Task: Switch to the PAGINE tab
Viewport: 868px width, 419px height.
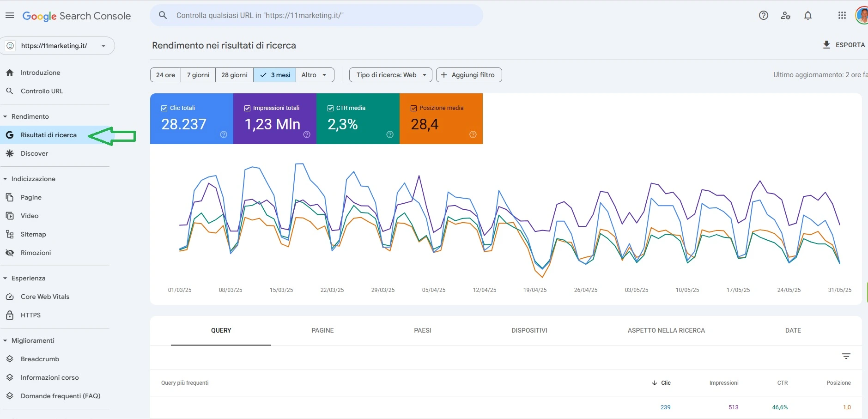Action: (x=322, y=330)
